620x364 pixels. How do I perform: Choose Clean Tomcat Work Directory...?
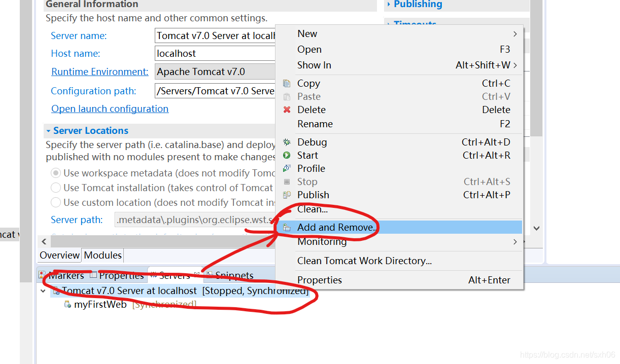coord(400,261)
